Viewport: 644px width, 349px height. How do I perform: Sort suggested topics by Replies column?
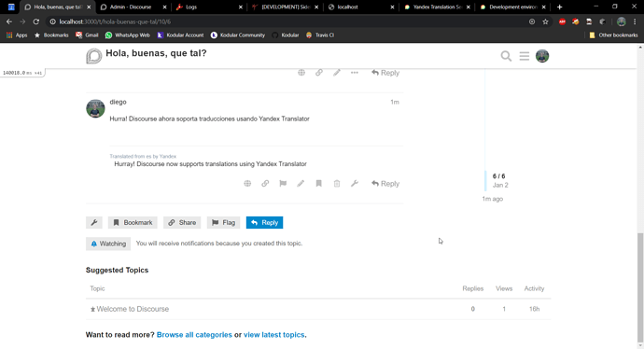pos(472,288)
